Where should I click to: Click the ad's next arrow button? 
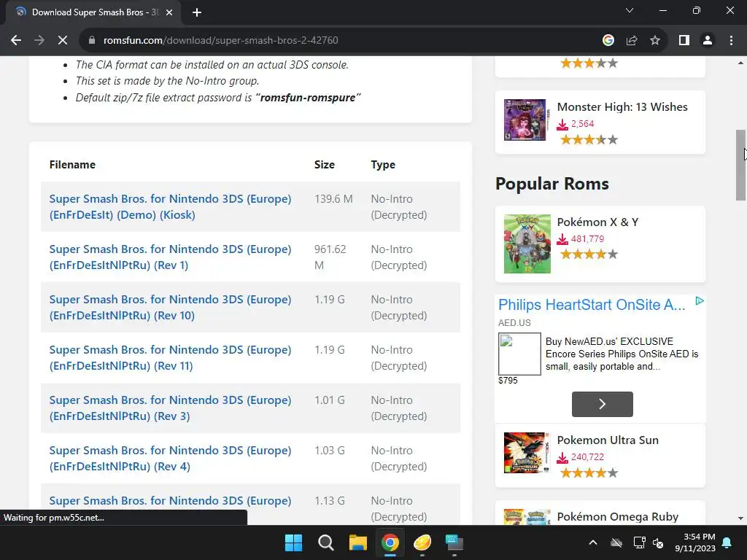click(602, 404)
